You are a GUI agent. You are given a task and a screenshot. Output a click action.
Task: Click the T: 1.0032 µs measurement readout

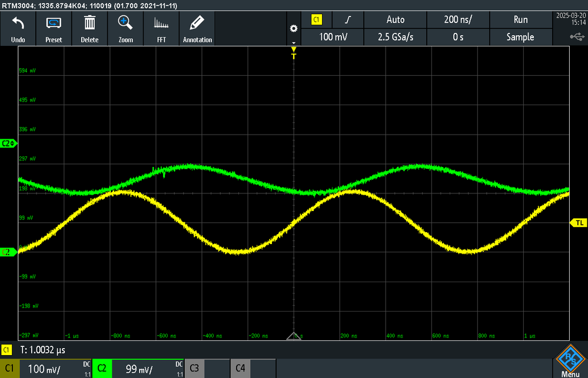point(43,350)
